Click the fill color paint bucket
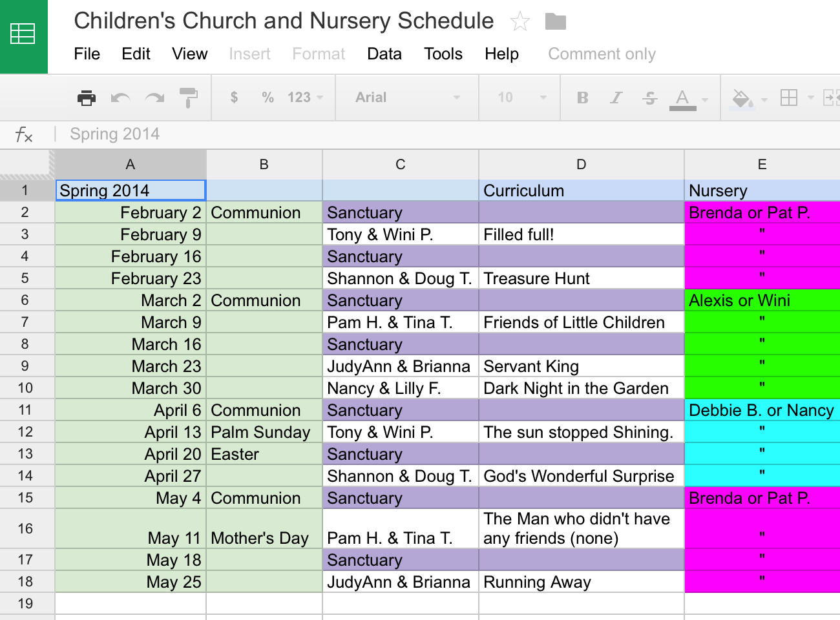The image size is (840, 620). click(741, 99)
